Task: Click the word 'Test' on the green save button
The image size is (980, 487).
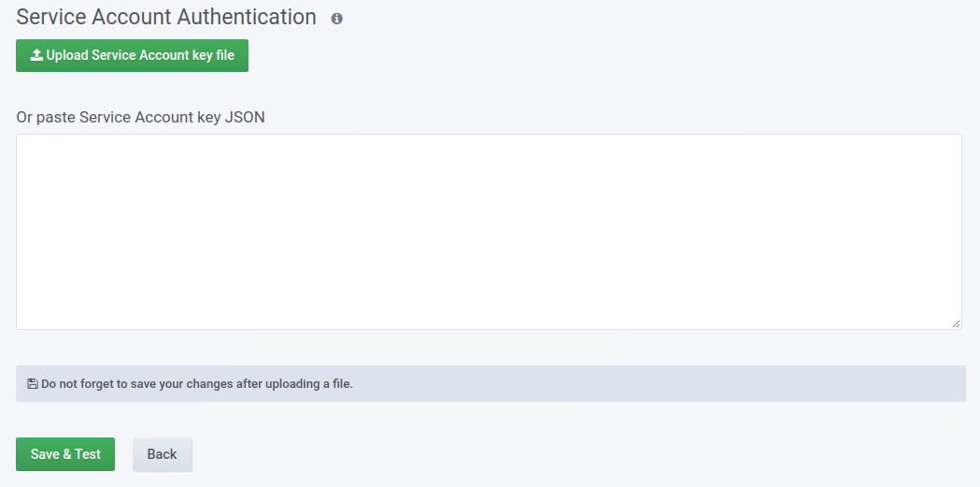Action: point(88,454)
